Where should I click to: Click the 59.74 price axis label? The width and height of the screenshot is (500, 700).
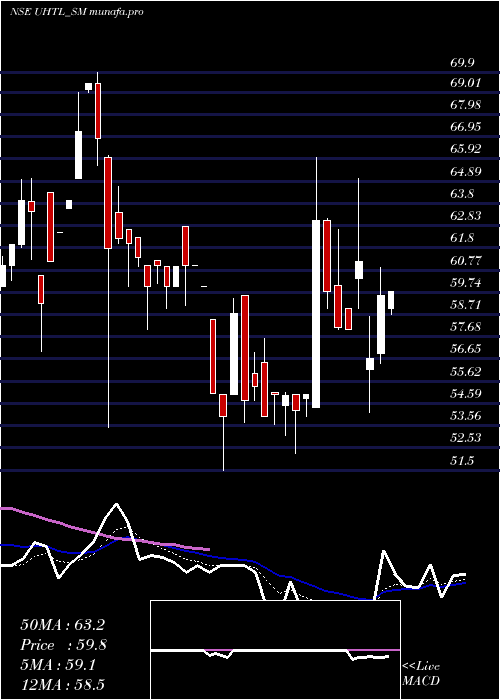pyautogui.click(x=465, y=283)
